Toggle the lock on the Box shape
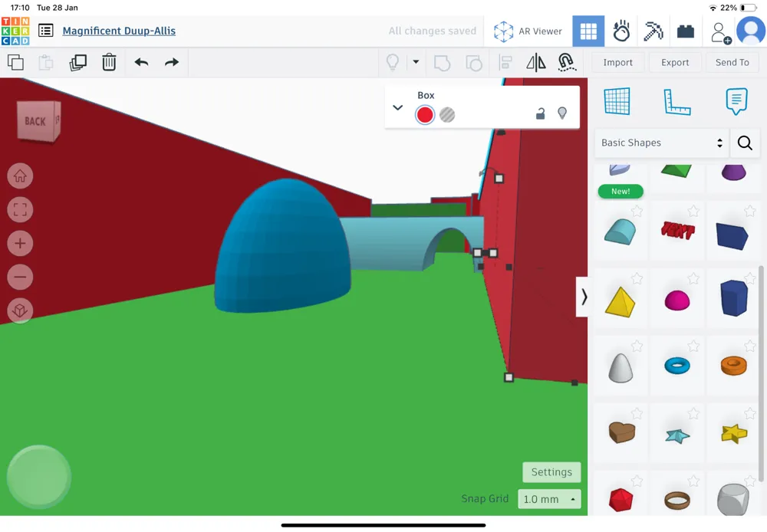Screen dimensions: 767x532 pos(541,113)
